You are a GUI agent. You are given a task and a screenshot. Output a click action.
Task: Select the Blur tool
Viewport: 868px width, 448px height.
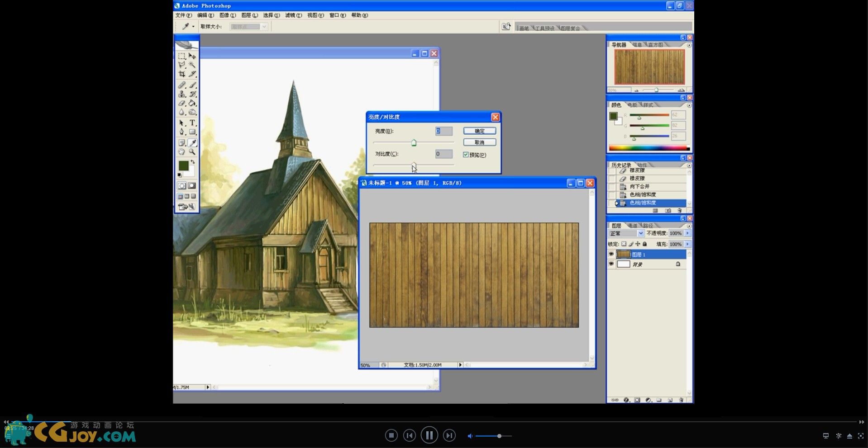(x=181, y=112)
